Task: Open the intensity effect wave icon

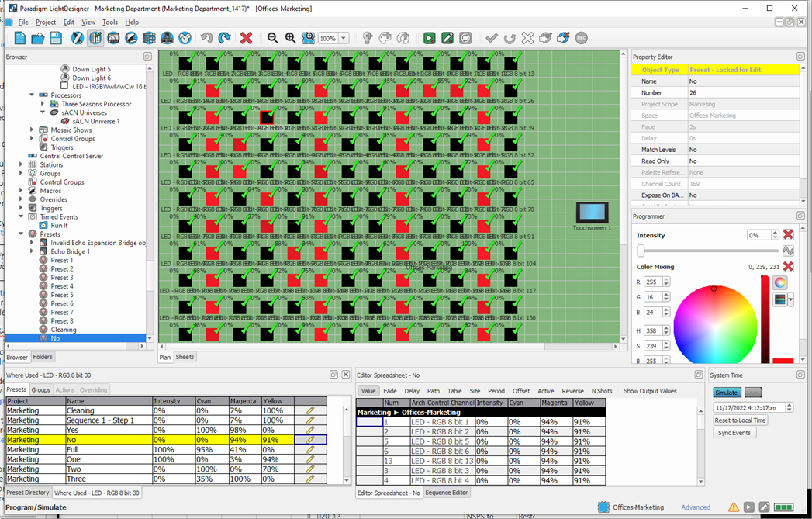Action: click(788, 251)
